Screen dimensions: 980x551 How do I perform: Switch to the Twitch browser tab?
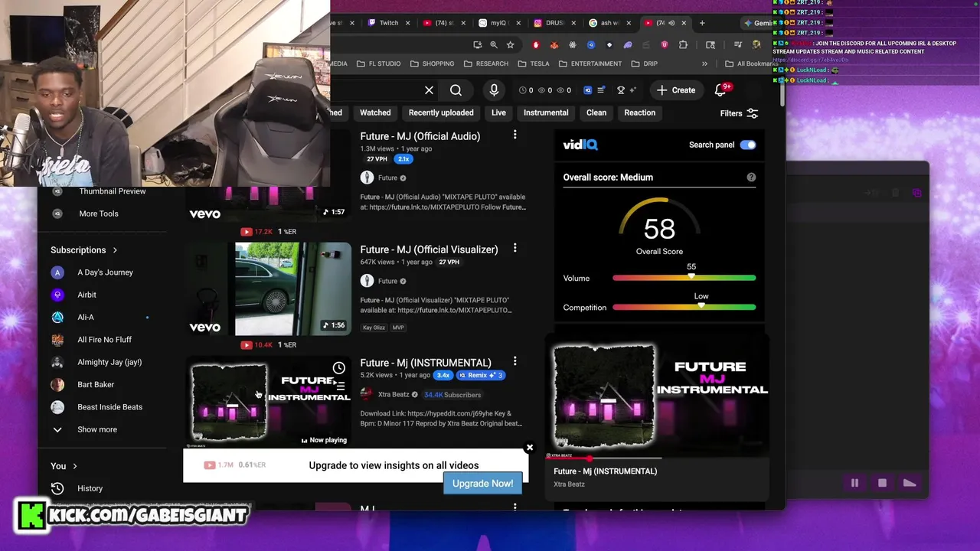tap(387, 23)
